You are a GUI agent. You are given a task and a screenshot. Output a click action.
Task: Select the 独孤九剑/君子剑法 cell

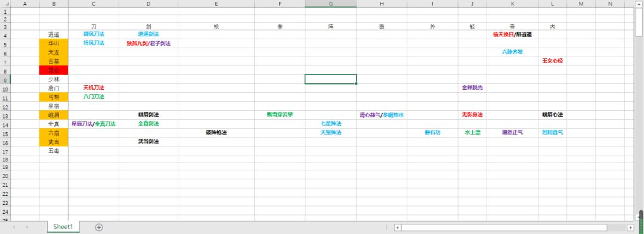[x=148, y=43]
